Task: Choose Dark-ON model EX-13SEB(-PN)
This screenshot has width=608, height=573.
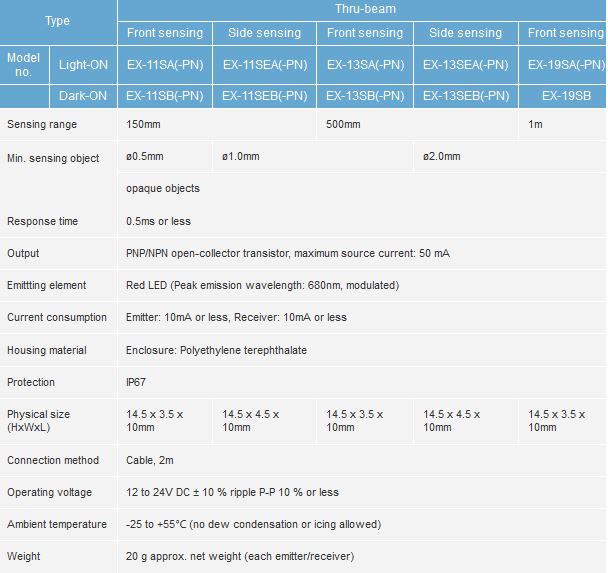Action: (x=466, y=97)
